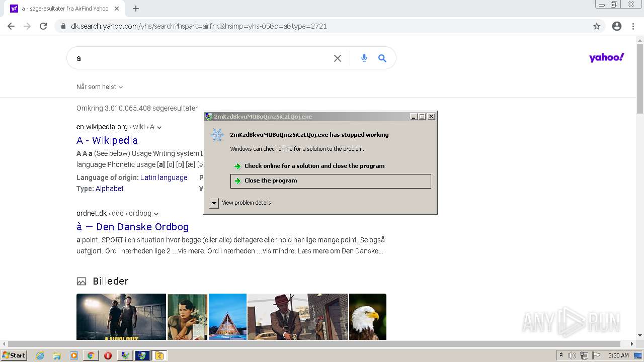Viewport: 644px width, 362px height.
Task: Open the 'A Way Out' image thumbnail
Action: (x=121, y=317)
